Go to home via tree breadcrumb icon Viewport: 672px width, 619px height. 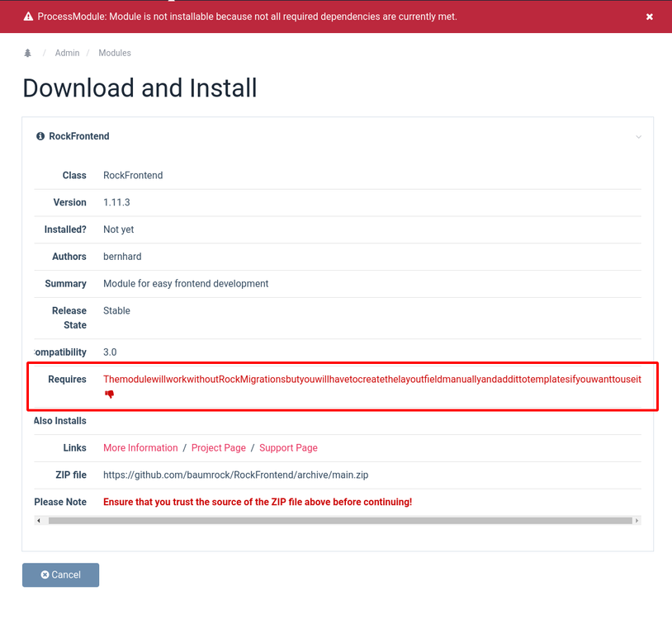pyautogui.click(x=27, y=53)
